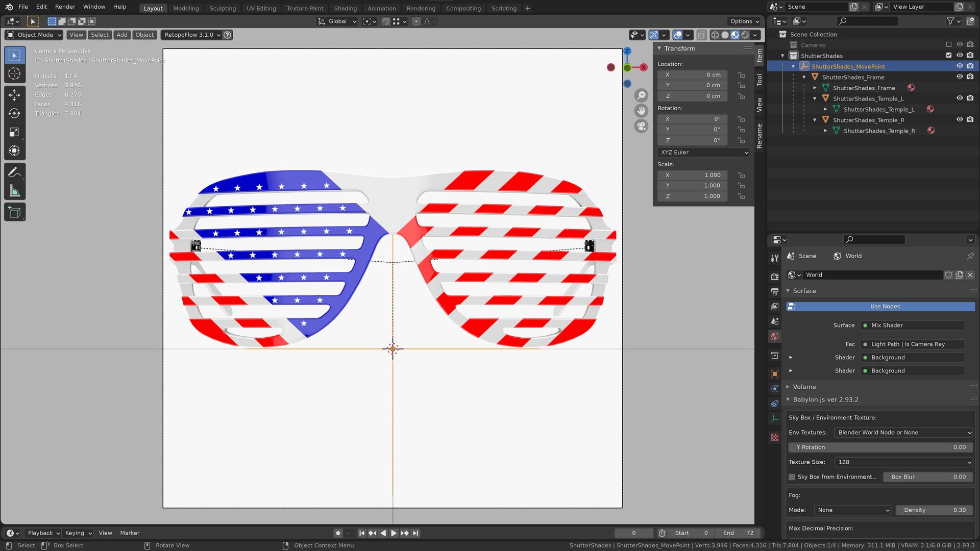Image resolution: width=980 pixels, height=551 pixels.
Task: Open the Object Constraints properties tab
Action: 775,404
